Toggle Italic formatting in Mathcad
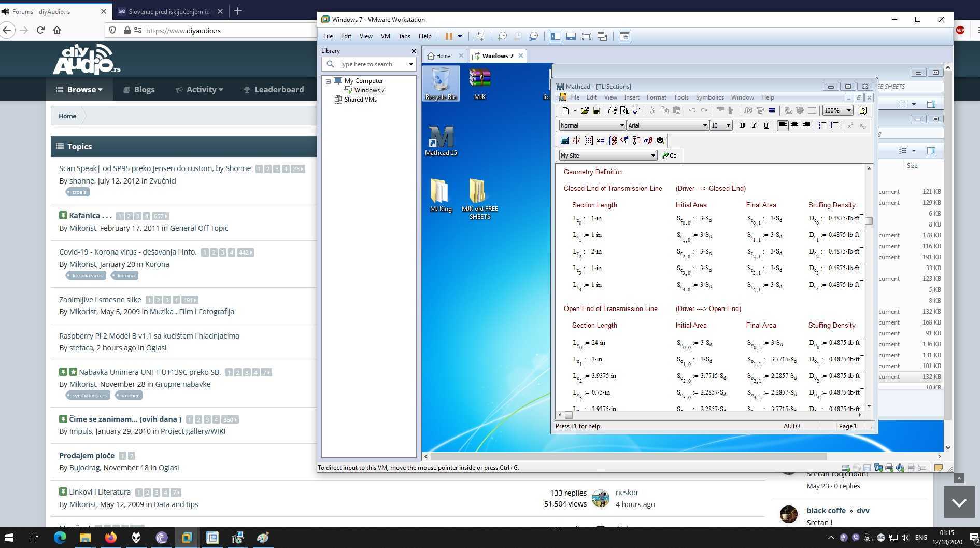The height and width of the screenshot is (548, 980). (x=754, y=125)
